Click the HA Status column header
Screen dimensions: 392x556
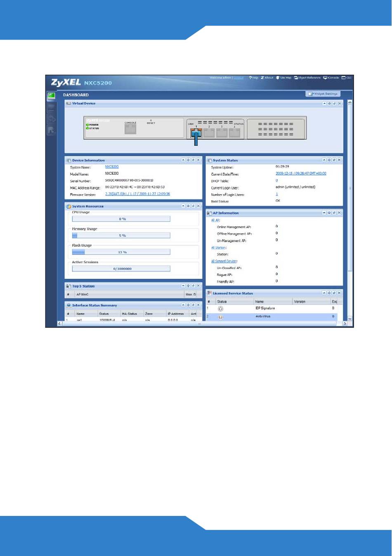point(132,314)
